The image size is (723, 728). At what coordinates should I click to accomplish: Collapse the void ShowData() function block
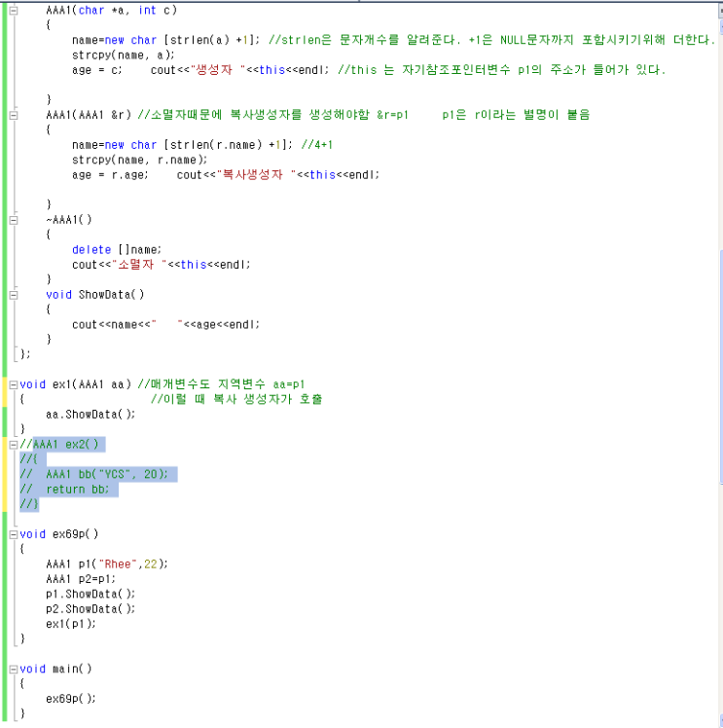(x=14, y=295)
